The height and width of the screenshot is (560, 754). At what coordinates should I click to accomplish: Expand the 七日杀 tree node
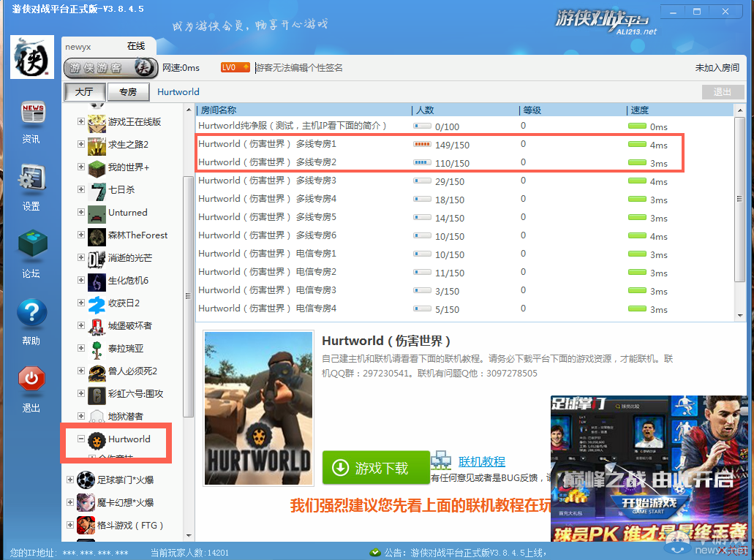click(x=80, y=189)
